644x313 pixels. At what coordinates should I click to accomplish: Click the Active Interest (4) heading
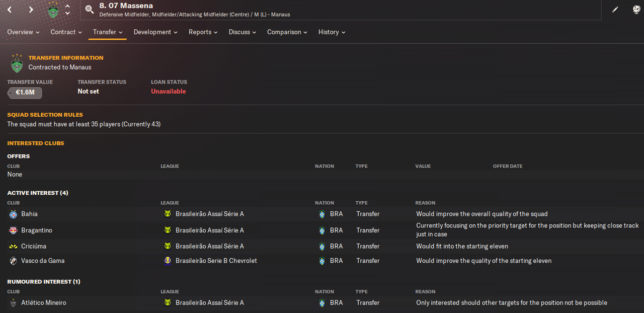click(x=38, y=193)
